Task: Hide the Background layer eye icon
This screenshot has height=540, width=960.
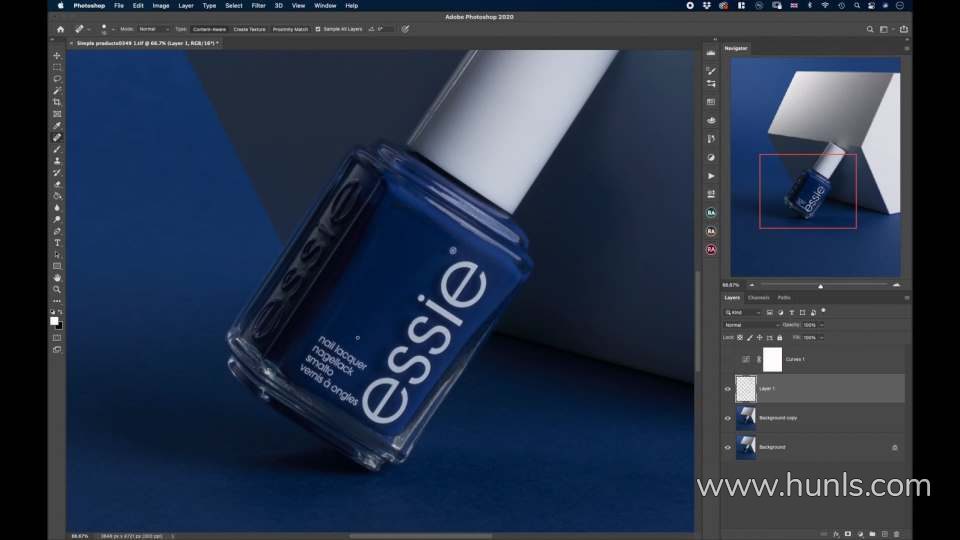Action: (727, 448)
